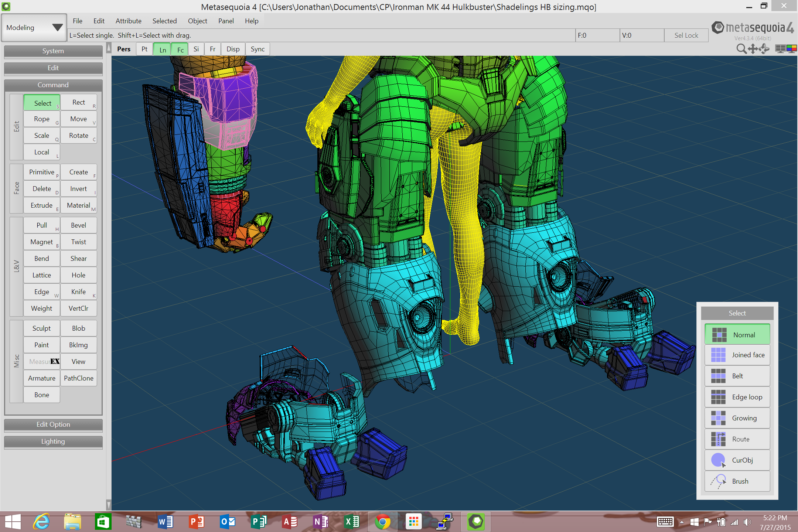The height and width of the screenshot is (532, 798).
Task: Activate the Rect selection command
Action: pyautogui.click(x=79, y=102)
